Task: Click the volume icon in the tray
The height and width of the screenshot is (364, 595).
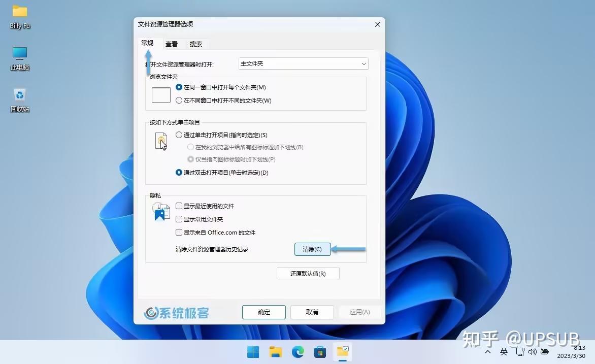Action: [532, 351]
